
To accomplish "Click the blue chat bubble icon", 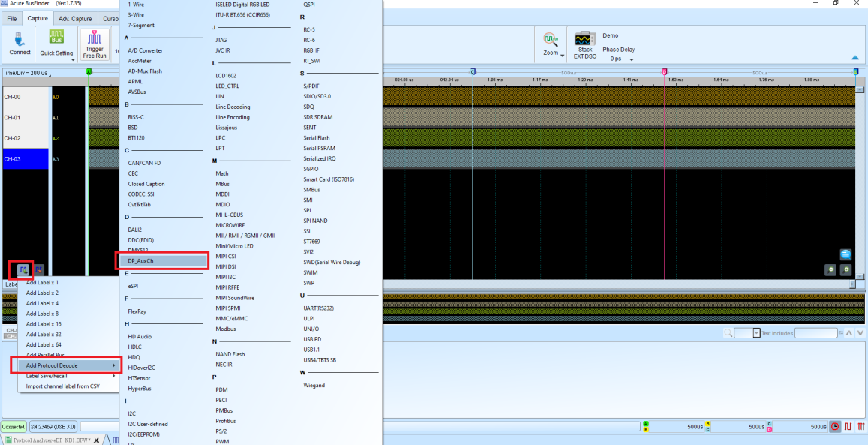I will [845, 254].
